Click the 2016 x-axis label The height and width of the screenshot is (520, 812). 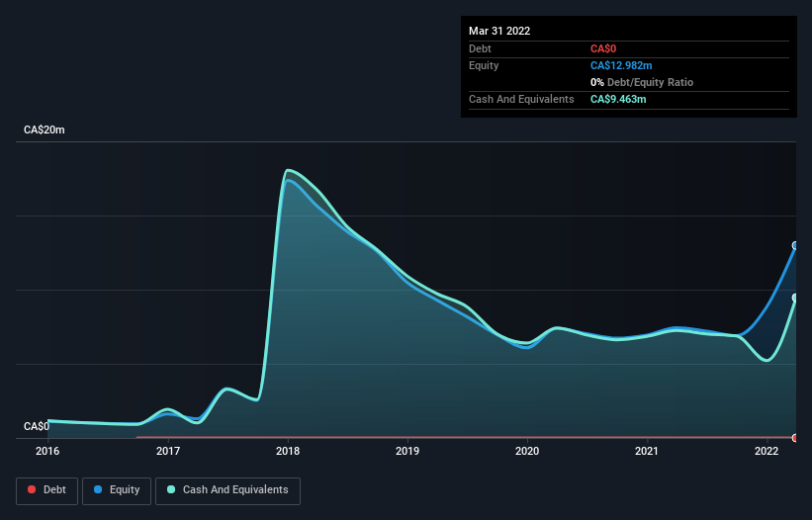(47, 451)
